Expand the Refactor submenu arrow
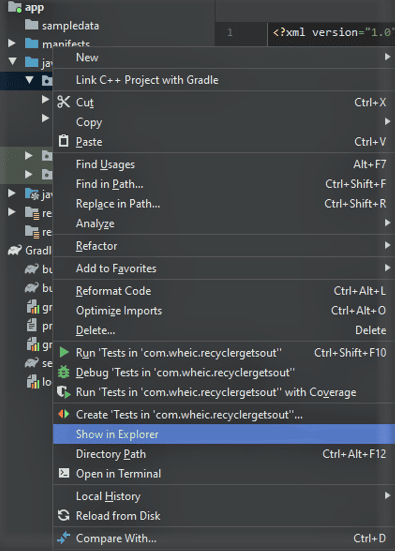The height and width of the screenshot is (551, 395). [387, 245]
